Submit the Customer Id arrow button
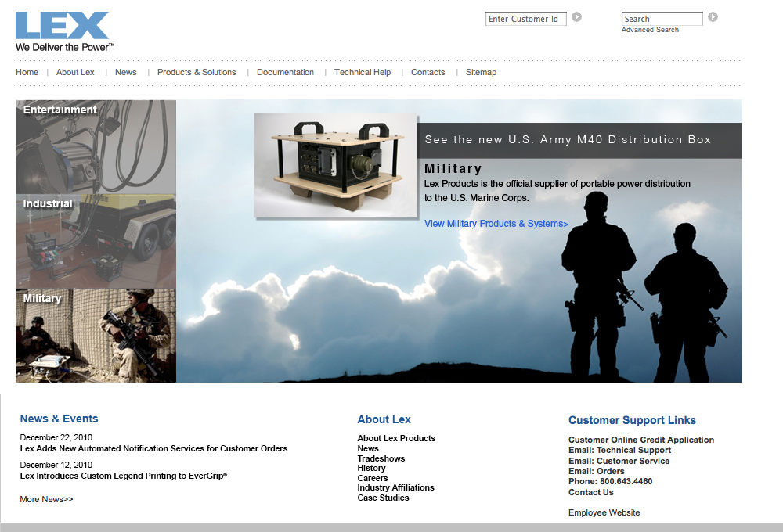Viewport: 783px width, 532px height. [x=576, y=17]
